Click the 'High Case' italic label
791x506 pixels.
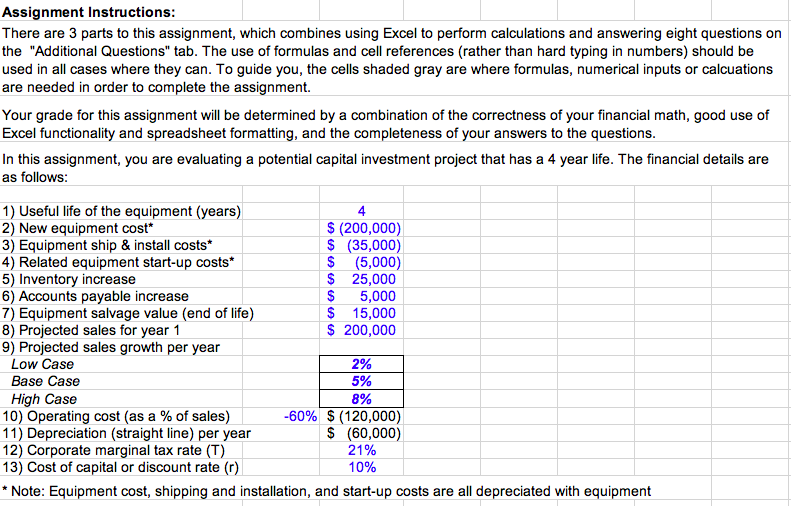pos(44,399)
